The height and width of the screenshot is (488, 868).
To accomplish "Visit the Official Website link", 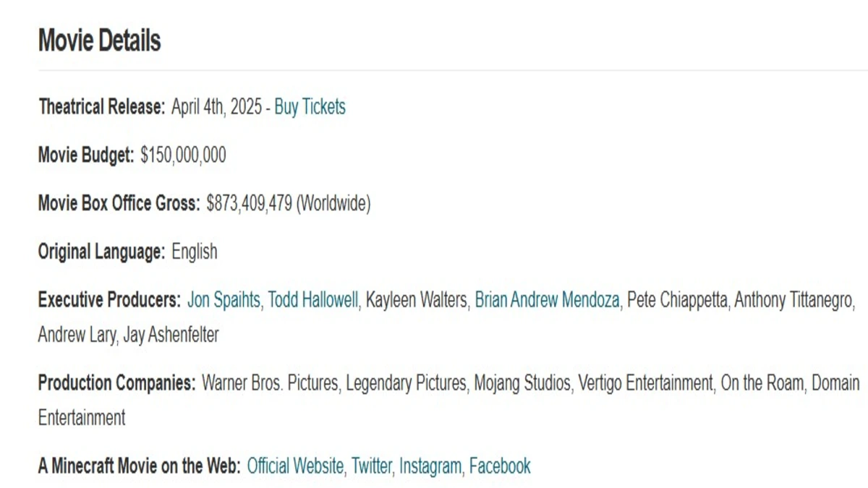I will click(x=295, y=466).
